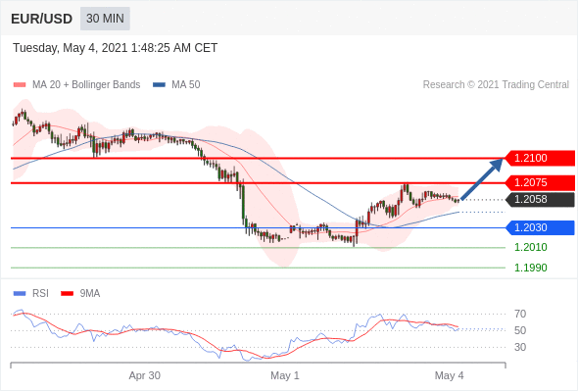This screenshot has width=578, height=392.
Task: Click the EUR/USD pair title
Action: [x=42, y=19]
